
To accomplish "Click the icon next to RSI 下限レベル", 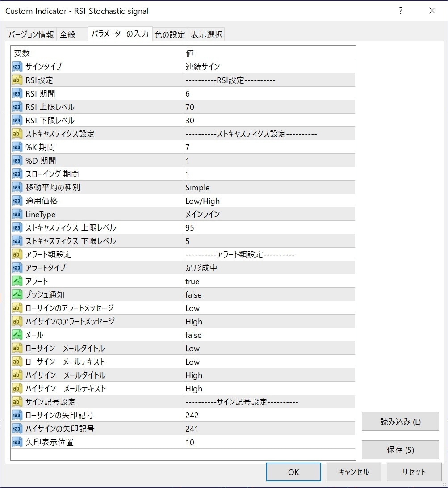I will [x=17, y=120].
